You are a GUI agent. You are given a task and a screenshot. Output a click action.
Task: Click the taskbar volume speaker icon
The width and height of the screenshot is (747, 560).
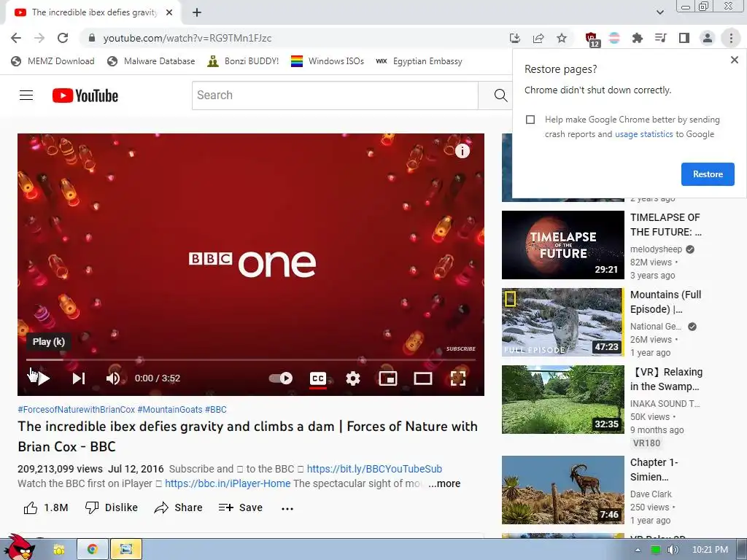click(673, 550)
